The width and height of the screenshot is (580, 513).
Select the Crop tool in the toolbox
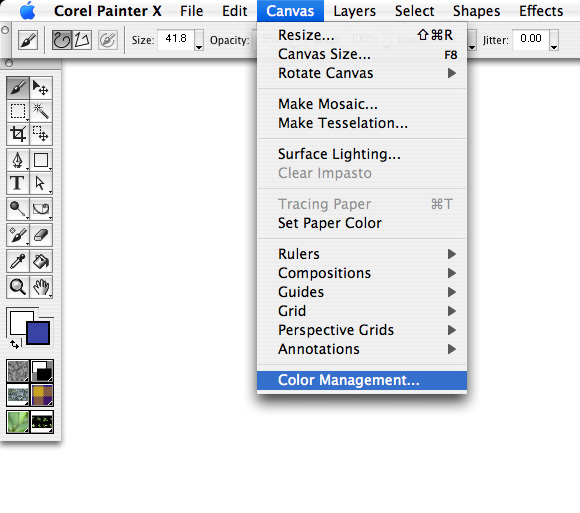tap(18, 134)
